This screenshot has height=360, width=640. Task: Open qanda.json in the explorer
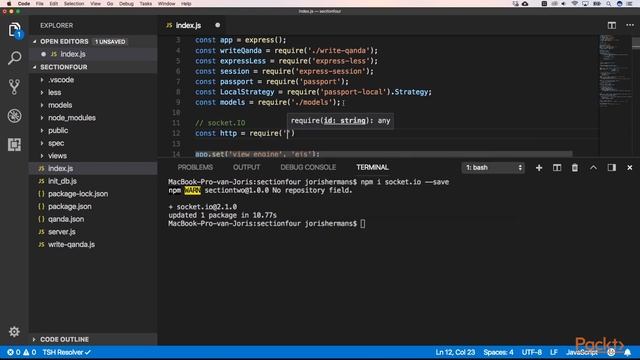click(93, 219)
